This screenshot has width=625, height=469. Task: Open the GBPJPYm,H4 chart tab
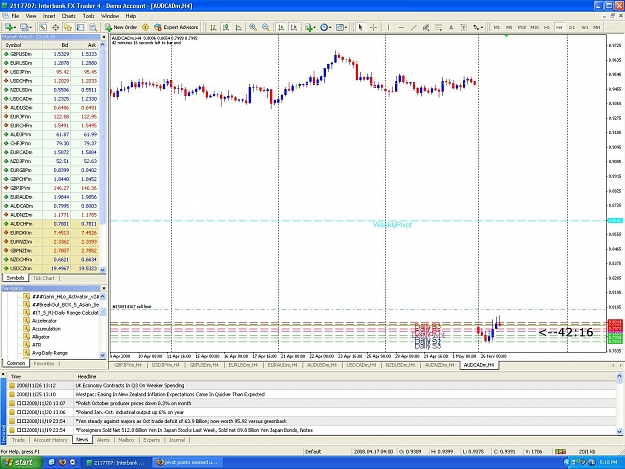(128, 365)
